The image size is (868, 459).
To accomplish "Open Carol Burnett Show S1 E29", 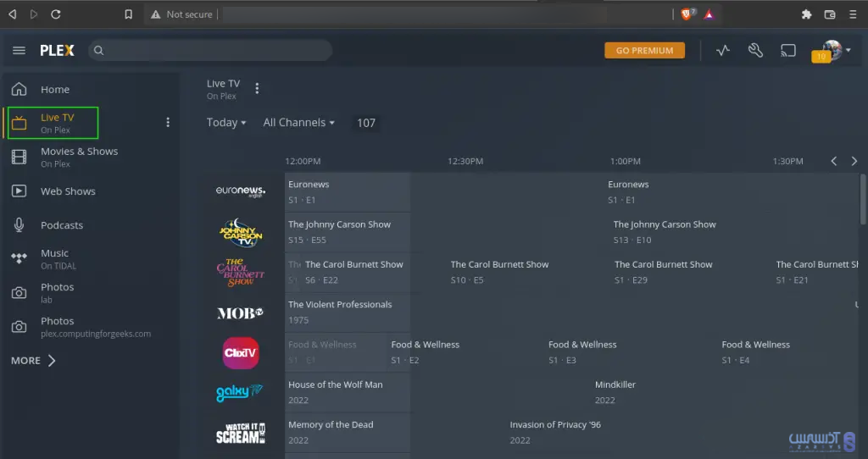I will 691,272.
